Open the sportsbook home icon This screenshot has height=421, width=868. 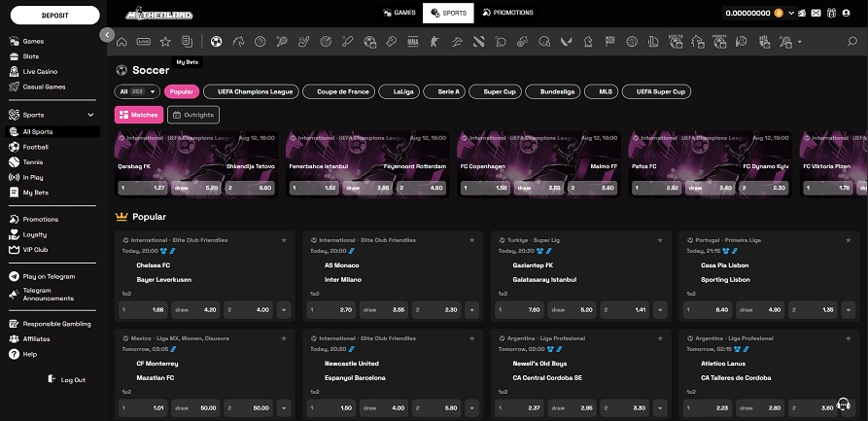coord(122,42)
